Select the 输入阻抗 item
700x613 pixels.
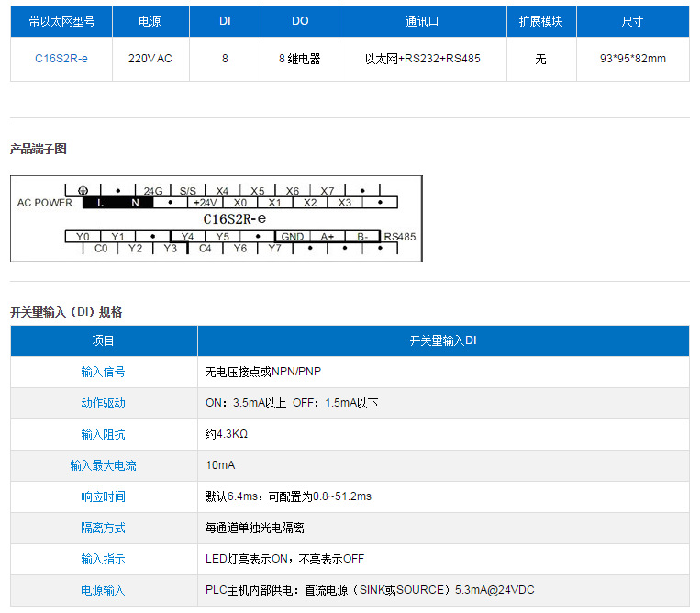pos(103,434)
